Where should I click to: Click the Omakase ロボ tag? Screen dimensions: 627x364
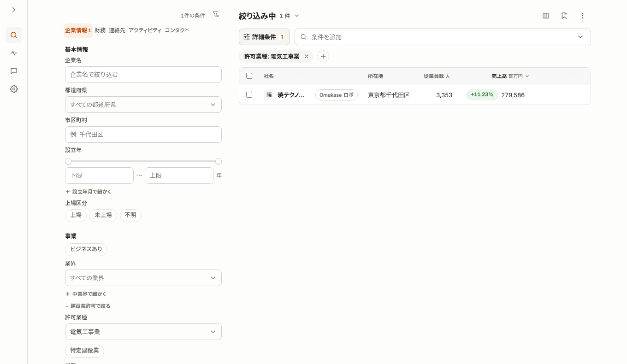(337, 95)
